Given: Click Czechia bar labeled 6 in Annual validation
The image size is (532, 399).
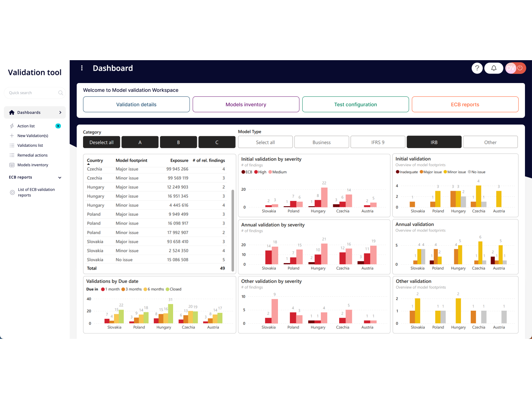Looking at the screenshot, I should point(480,253).
